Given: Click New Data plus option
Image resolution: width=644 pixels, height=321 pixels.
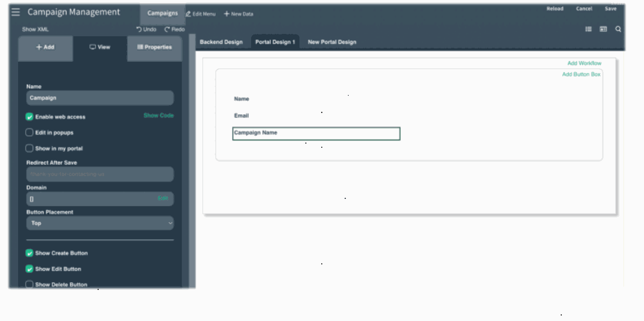Looking at the screenshot, I should click(239, 14).
